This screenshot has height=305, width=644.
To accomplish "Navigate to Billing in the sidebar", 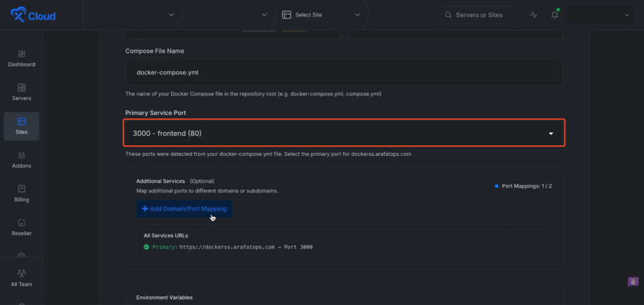I will (21, 194).
